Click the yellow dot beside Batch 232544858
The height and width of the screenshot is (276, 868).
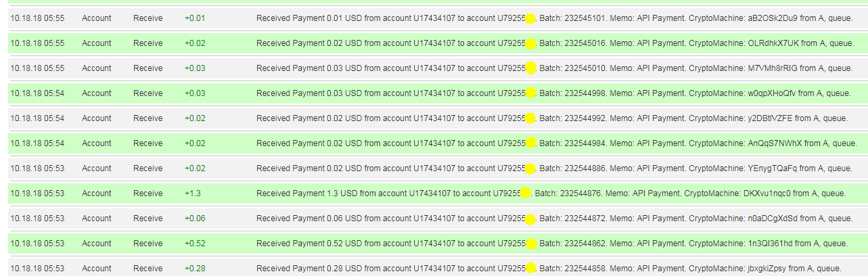click(x=530, y=269)
